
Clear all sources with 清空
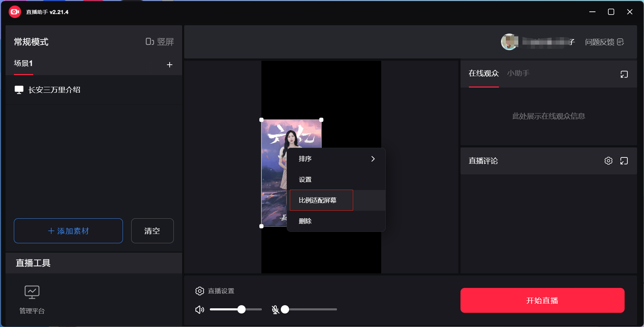click(x=152, y=231)
